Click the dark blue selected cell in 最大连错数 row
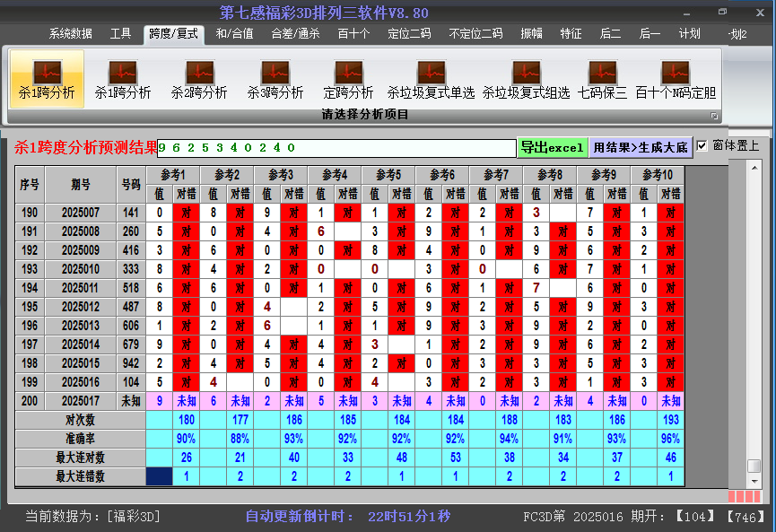776x532 pixels. pyautogui.click(x=160, y=476)
